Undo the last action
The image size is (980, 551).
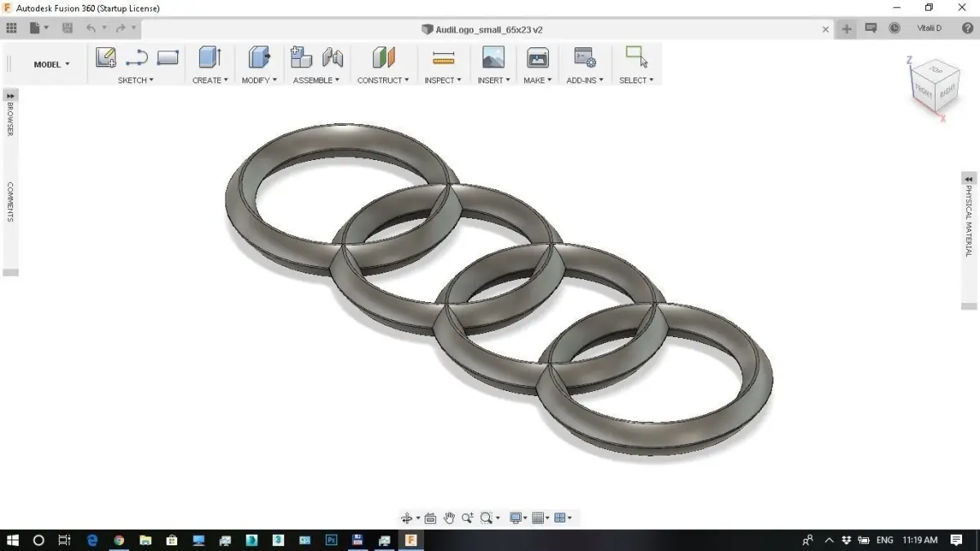(91, 28)
